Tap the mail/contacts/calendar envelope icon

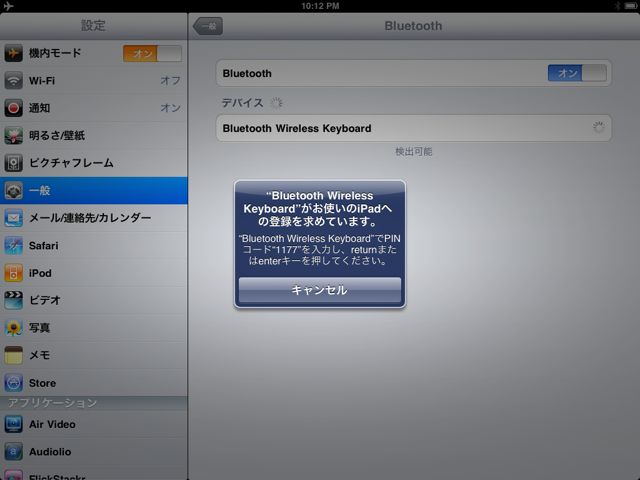(13, 218)
